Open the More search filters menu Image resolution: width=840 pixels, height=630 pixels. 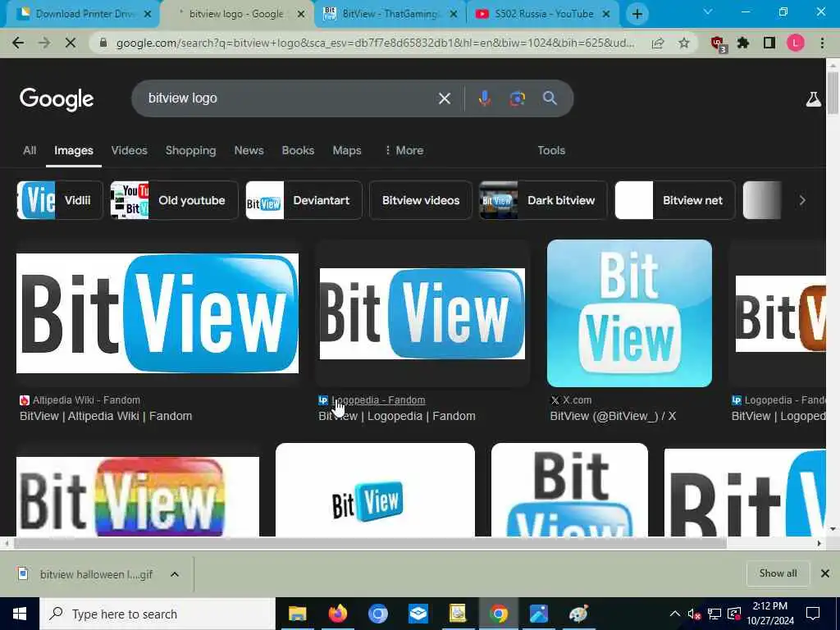[404, 151]
